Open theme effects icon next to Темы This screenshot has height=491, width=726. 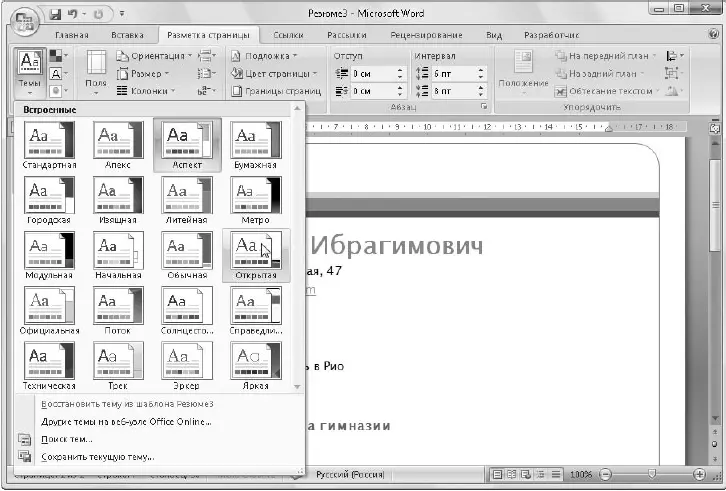pos(58,91)
